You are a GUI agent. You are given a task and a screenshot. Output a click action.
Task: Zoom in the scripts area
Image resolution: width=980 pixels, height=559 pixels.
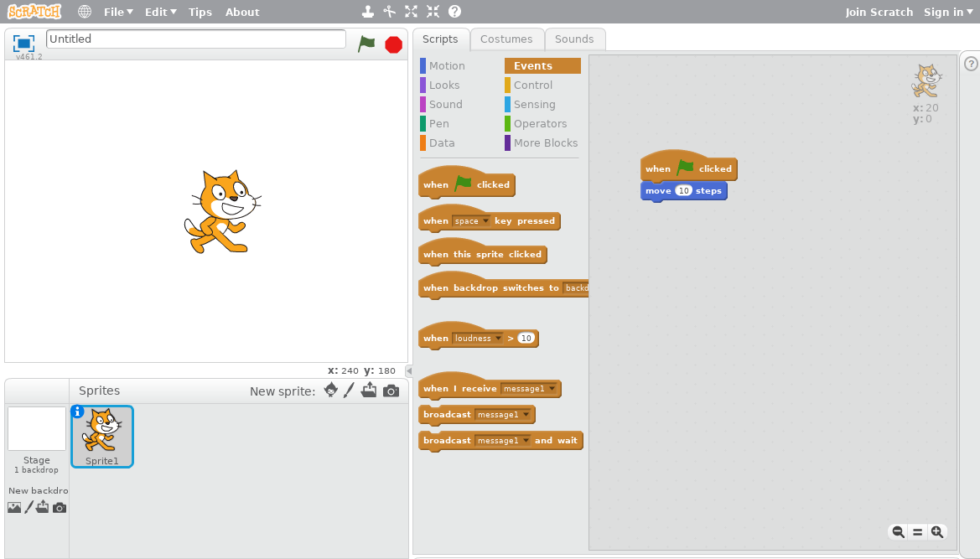pyautogui.click(x=937, y=531)
